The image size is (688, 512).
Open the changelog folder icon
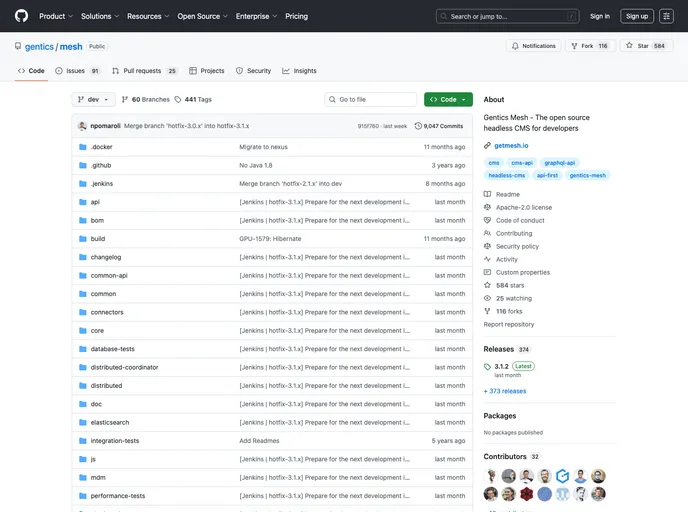[x=82, y=257]
